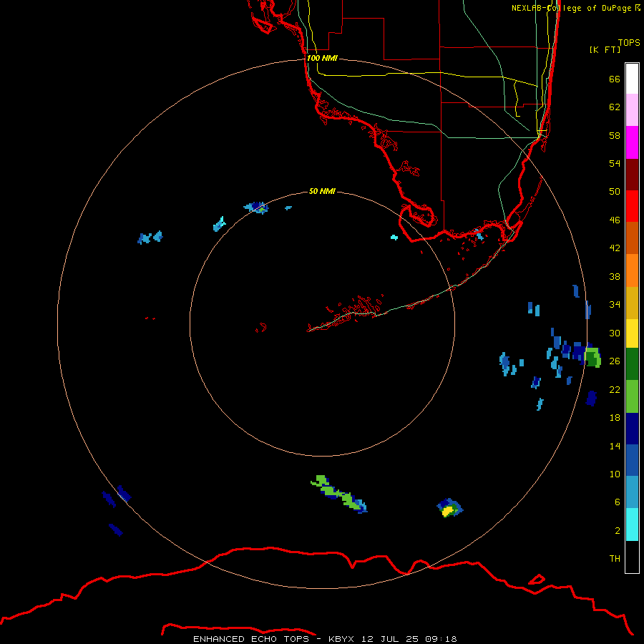
Task: Click the "42" legend value
Action: pyautogui.click(x=615, y=248)
